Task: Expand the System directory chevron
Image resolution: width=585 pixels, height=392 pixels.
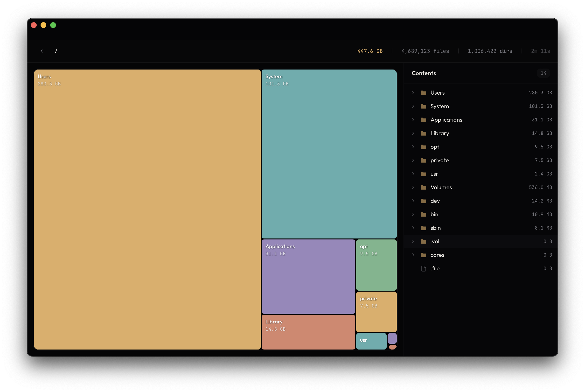Action: point(413,106)
